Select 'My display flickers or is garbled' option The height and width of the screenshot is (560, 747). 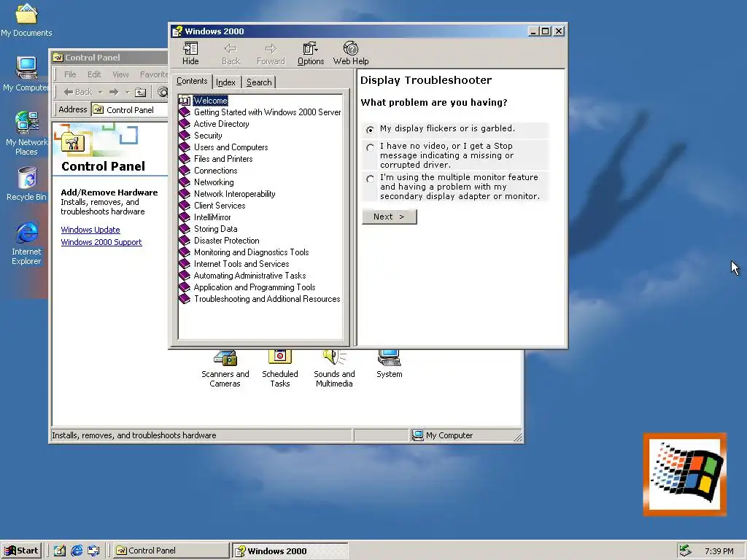point(370,130)
